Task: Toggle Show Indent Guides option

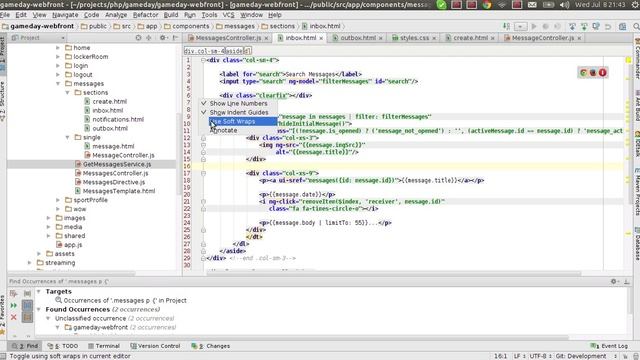Action: click(x=238, y=112)
